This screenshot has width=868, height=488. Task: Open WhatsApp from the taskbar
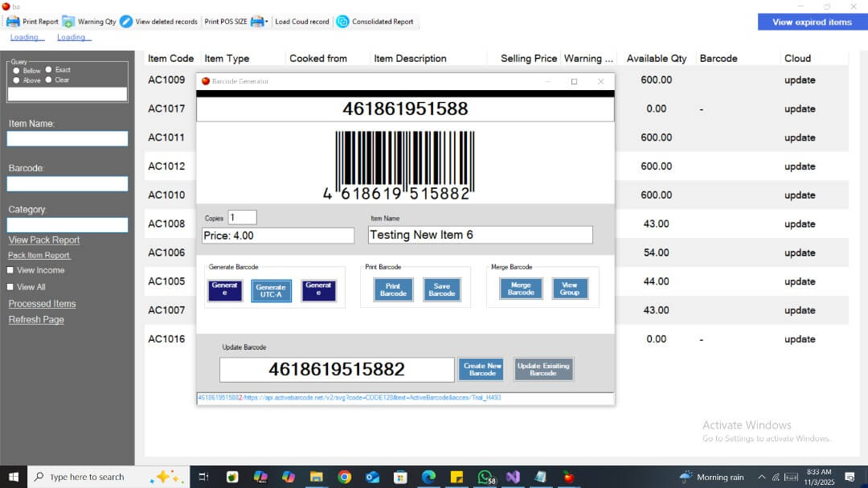485,477
